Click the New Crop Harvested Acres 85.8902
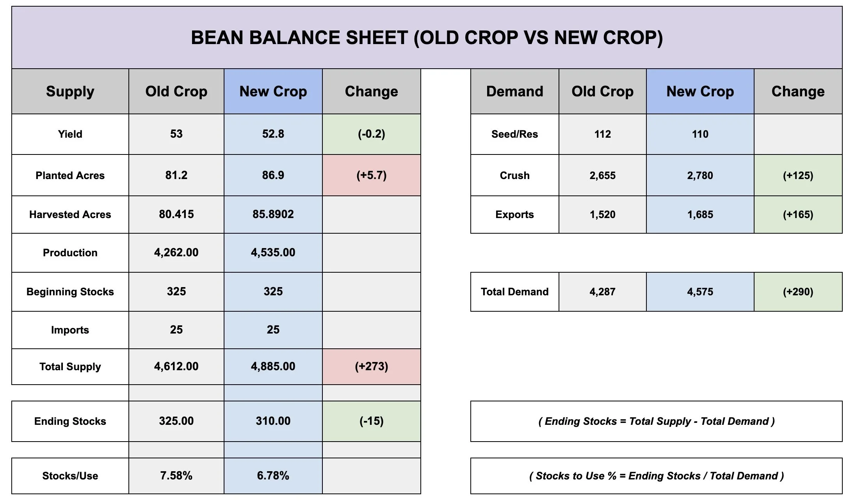 pyautogui.click(x=273, y=215)
